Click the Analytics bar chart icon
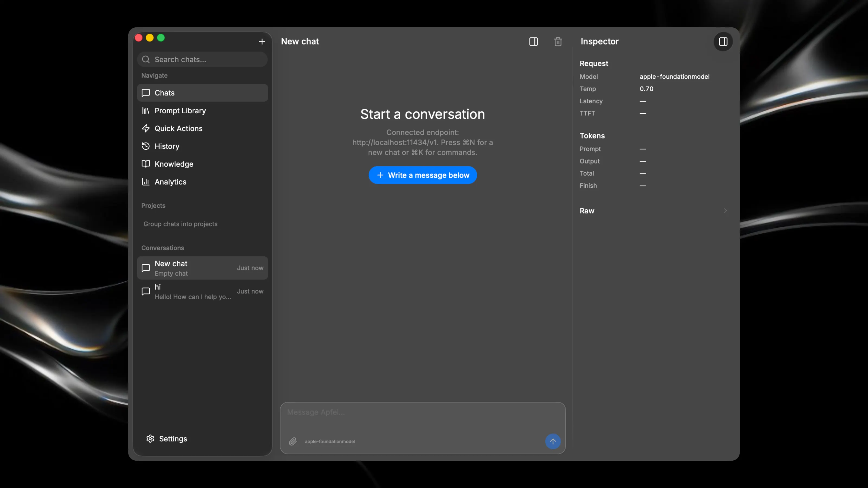This screenshot has height=488, width=868. pos(146,182)
